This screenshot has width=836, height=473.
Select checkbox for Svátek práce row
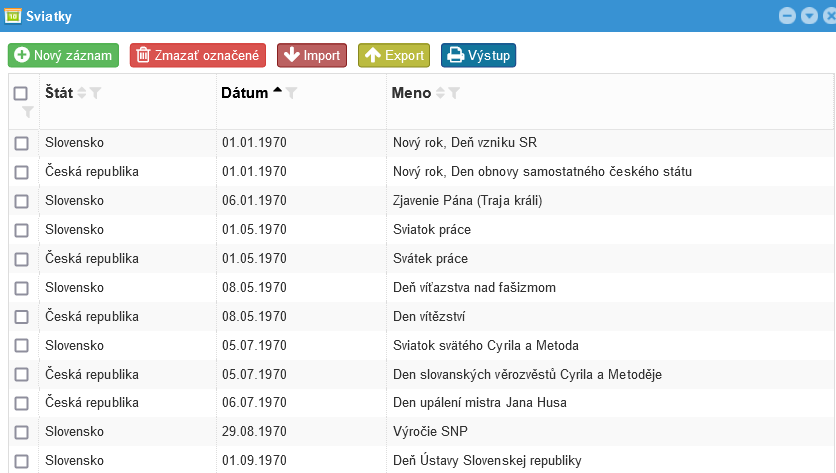[21, 259]
